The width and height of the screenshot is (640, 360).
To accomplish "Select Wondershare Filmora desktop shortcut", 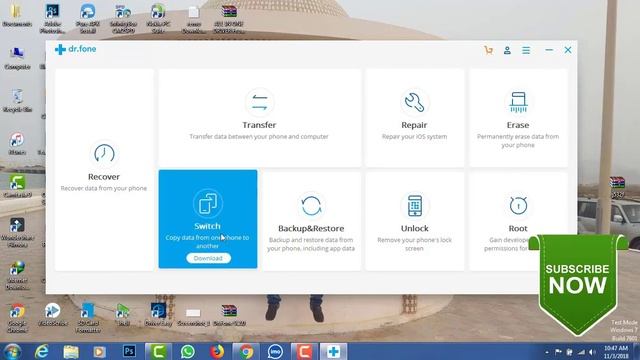I will [17, 233].
